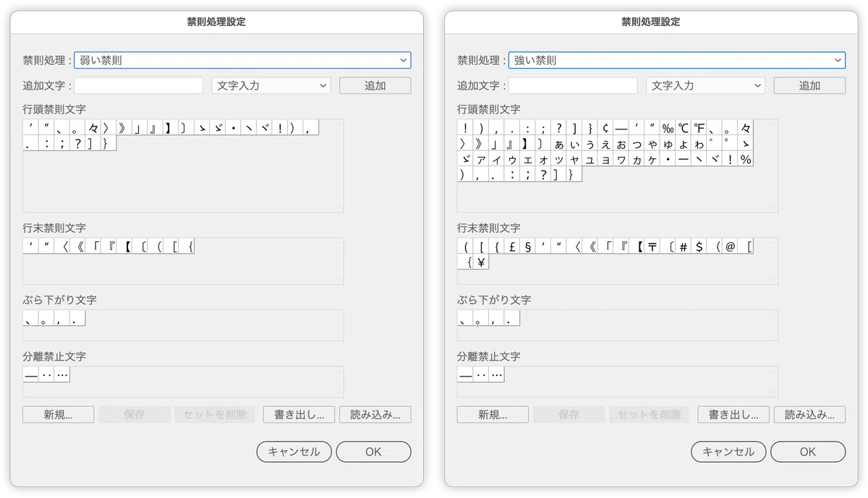Select # in 強い禁則 行末禁則文字 list
This screenshot has width=868, height=498.
[684, 246]
